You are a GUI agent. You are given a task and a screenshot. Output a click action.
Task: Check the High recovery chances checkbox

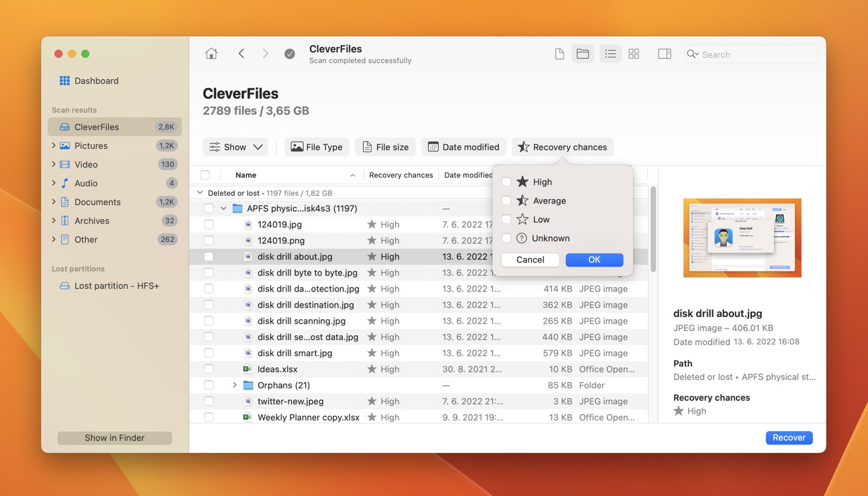click(x=506, y=182)
